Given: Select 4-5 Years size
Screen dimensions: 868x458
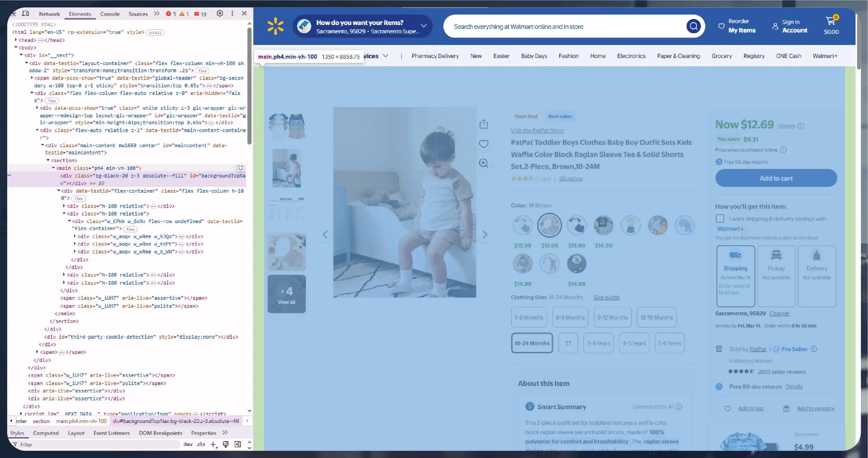Looking at the screenshot, I should [634, 343].
